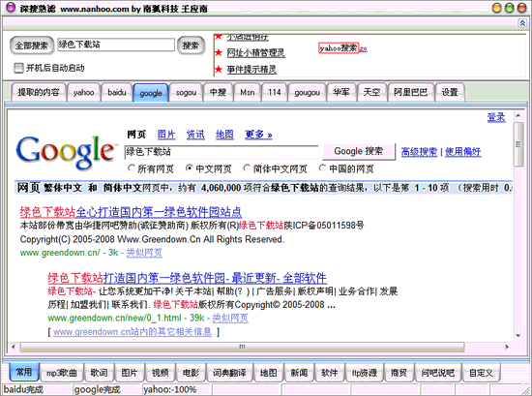Open www.greendown.cn站内的其它相关信息 link
The width and height of the screenshot is (532, 396).
tap(133, 332)
